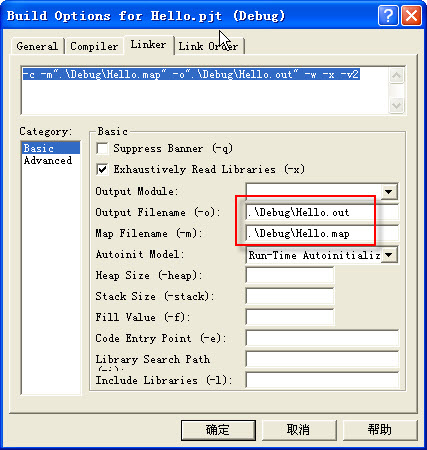Switch to the General tab

click(37, 46)
